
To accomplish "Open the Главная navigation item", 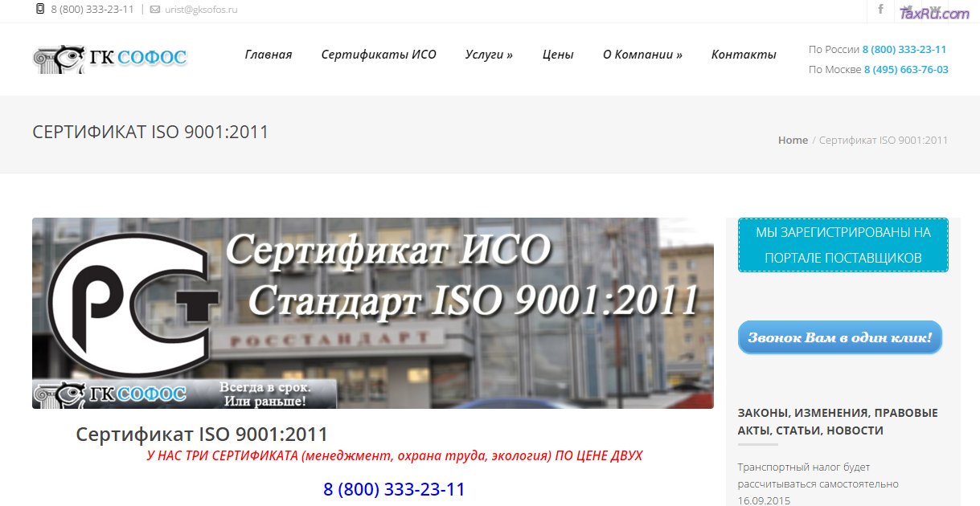I will coord(268,54).
